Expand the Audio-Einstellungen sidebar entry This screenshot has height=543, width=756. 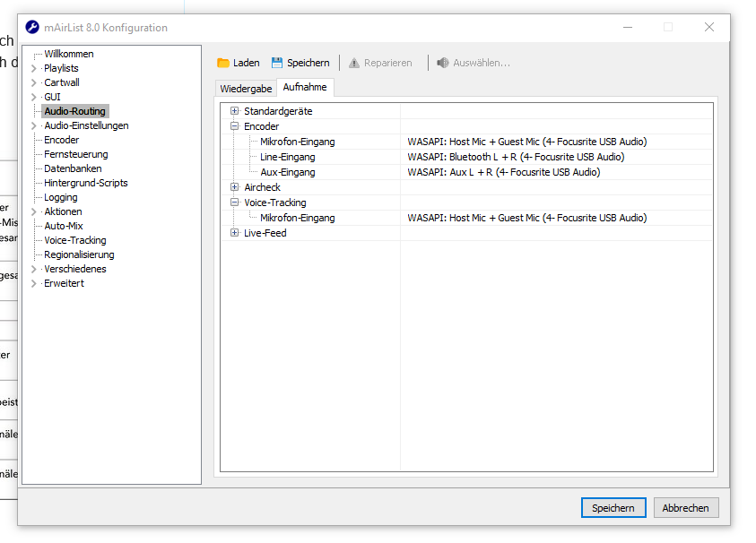(34, 125)
